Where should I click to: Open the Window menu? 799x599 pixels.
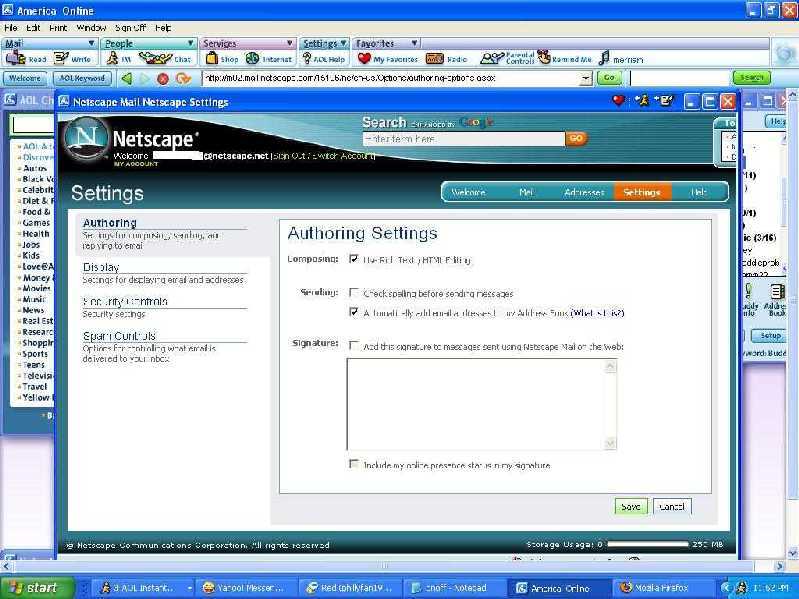tap(91, 28)
